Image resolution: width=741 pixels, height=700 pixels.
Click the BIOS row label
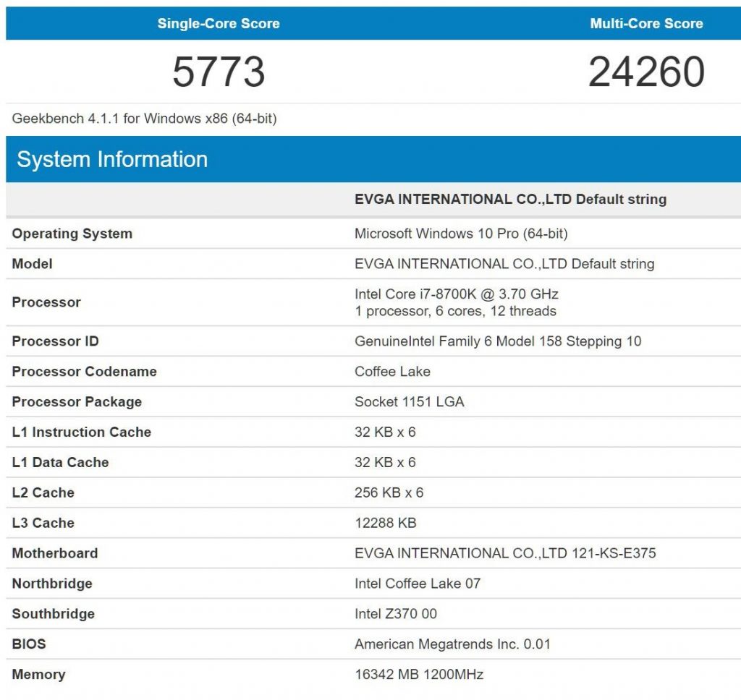[x=29, y=644]
